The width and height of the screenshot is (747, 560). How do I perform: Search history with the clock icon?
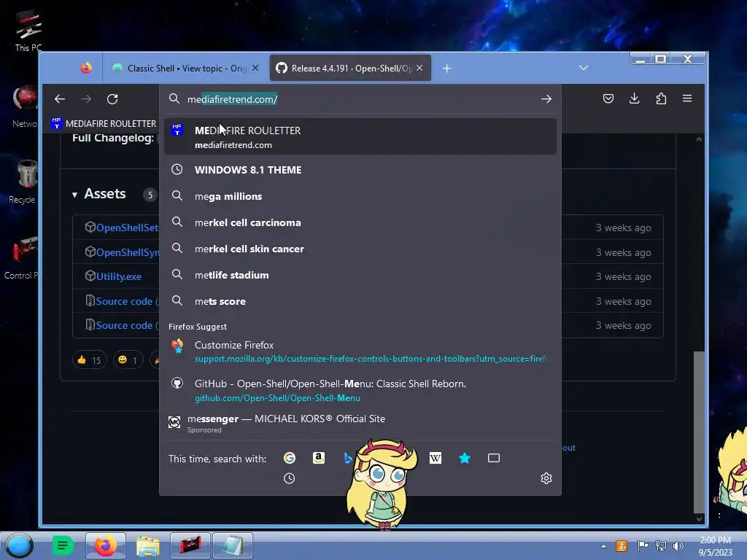tap(289, 478)
